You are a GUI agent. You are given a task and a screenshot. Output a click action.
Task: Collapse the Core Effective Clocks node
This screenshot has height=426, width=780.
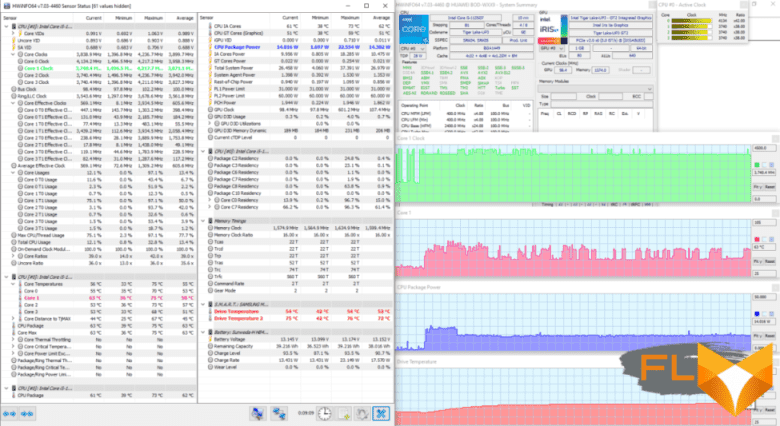point(13,103)
